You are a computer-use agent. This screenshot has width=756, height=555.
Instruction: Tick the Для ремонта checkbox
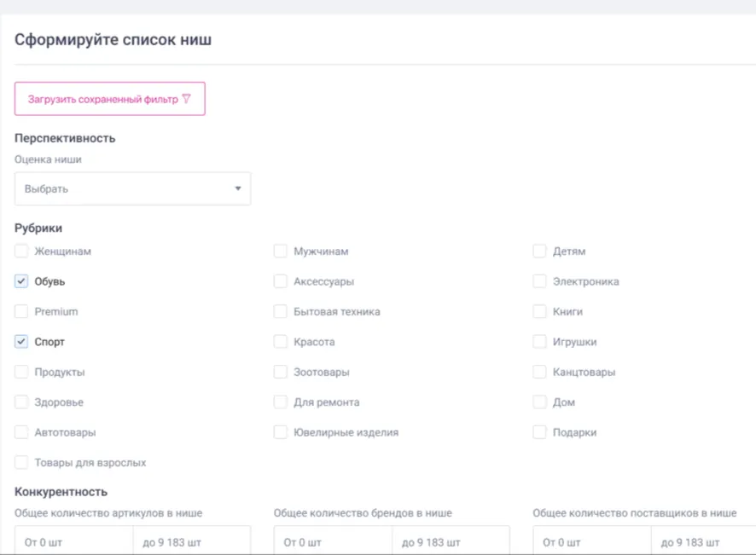point(280,402)
